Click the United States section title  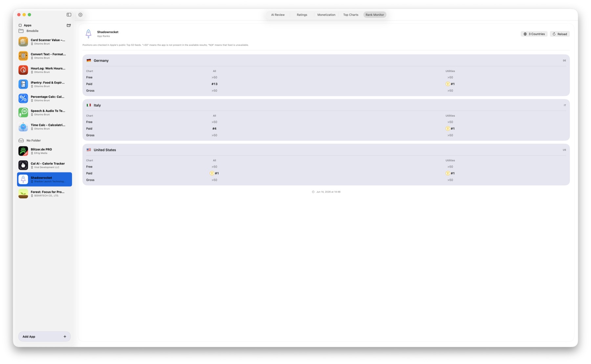(x=105, y=150)
